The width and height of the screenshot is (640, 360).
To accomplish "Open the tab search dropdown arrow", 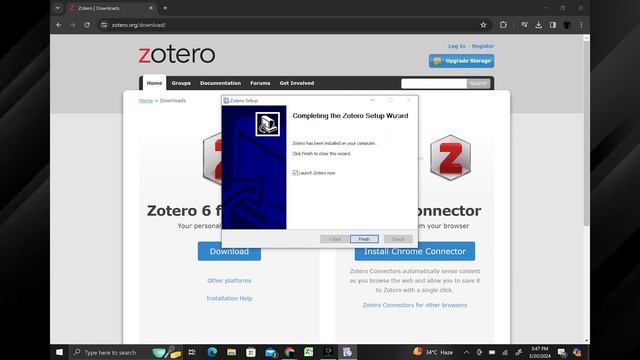I will coord(58,8).
